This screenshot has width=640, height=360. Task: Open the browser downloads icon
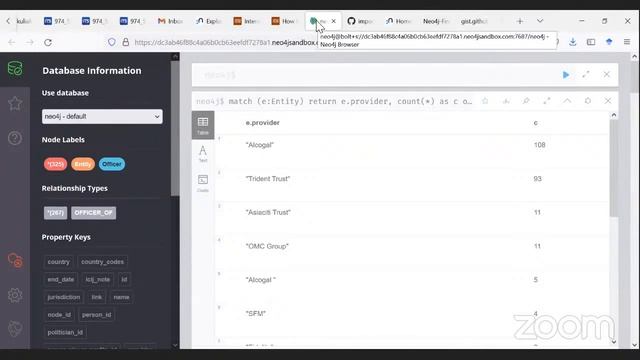573,42
